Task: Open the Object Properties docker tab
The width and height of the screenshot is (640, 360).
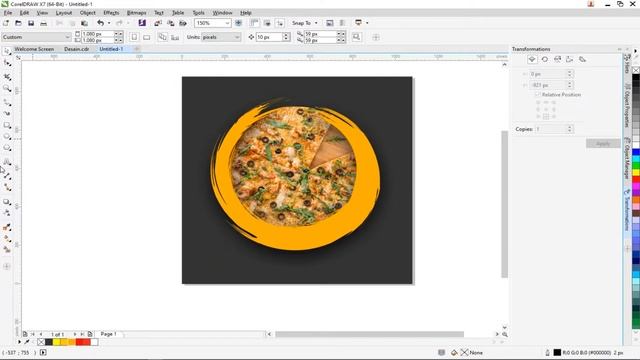Action: pos(627,106)
